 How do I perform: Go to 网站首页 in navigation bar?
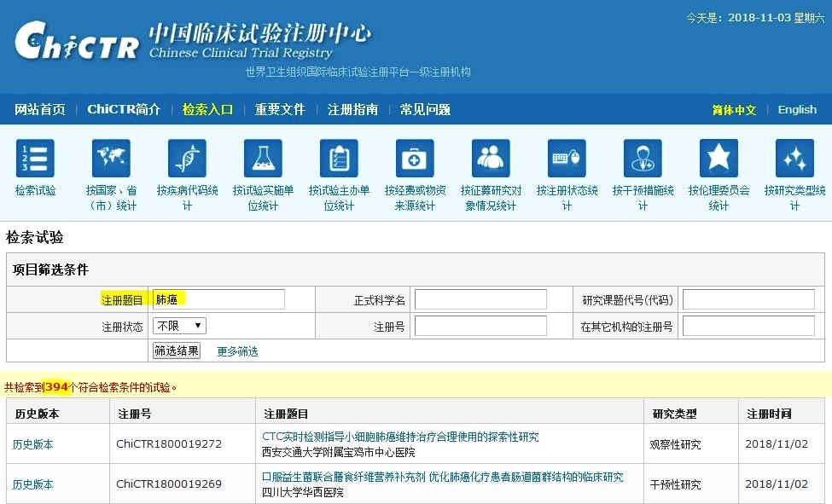pos(40,110)
